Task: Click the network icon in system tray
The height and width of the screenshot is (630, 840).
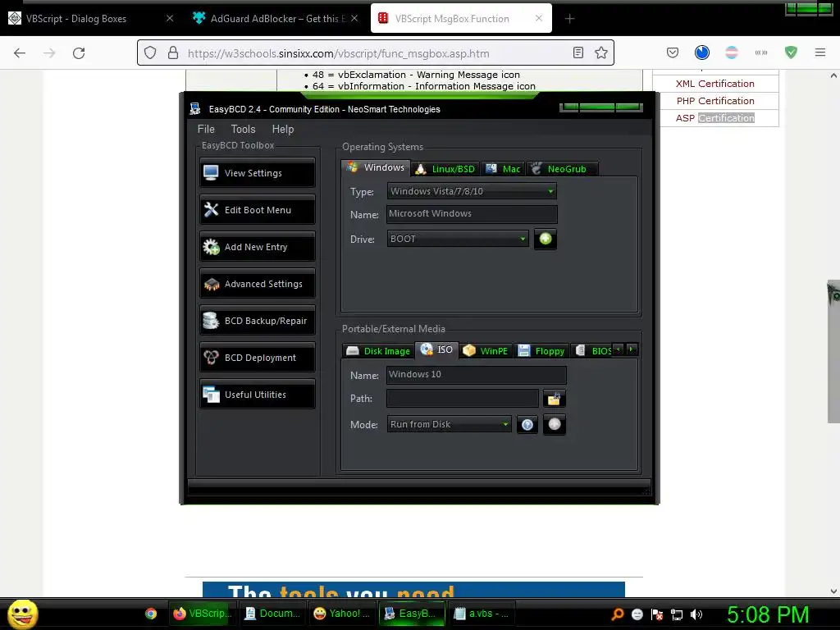Action: (x=677, y=614)
